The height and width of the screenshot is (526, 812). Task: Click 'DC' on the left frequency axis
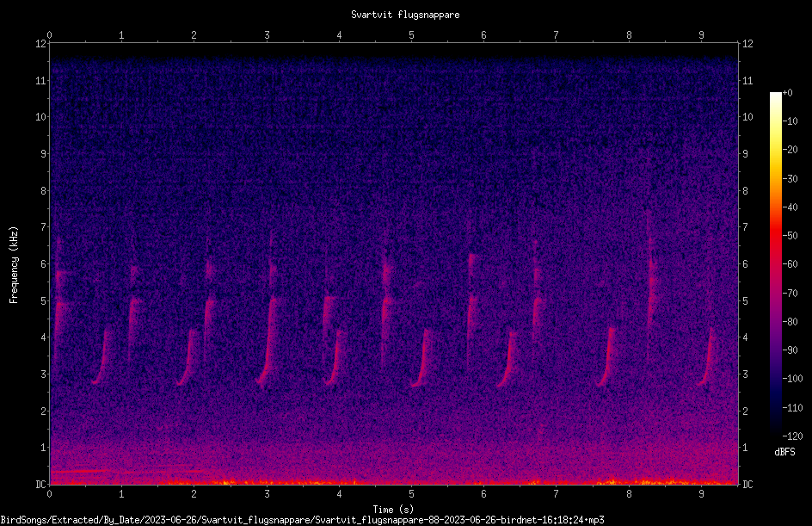(41, 485)
